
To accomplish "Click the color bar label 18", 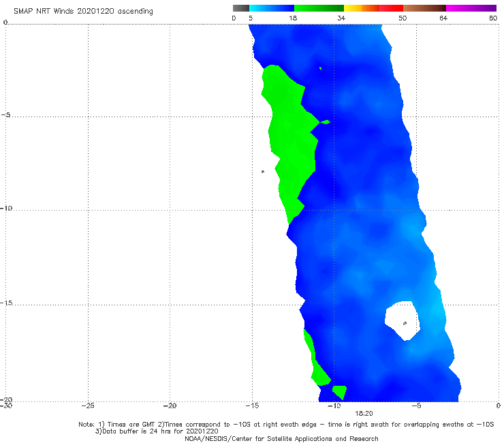I will 293,18.
